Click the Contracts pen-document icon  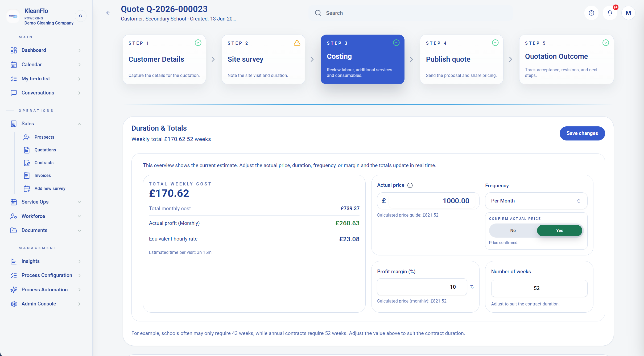[27, 163]
